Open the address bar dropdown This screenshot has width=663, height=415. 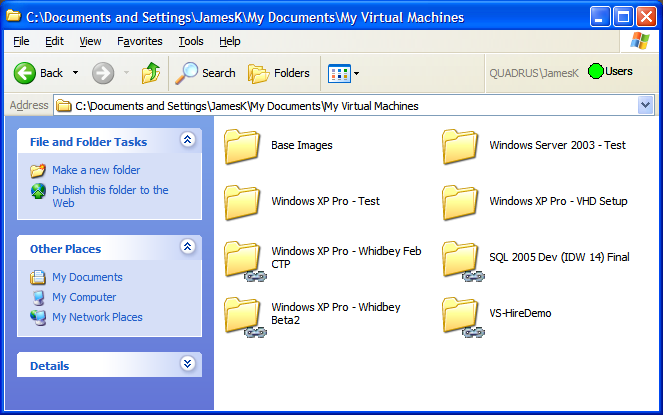click(645, 105)
